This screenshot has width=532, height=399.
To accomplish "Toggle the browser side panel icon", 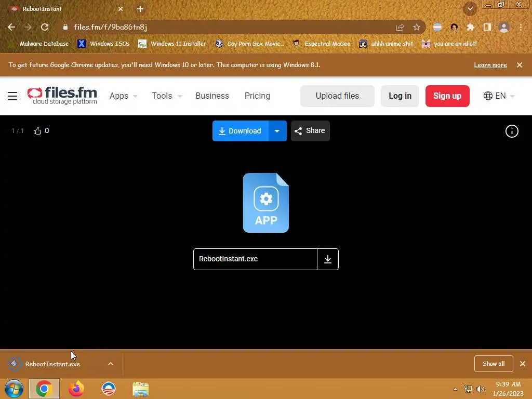I will tap(487, 27).
